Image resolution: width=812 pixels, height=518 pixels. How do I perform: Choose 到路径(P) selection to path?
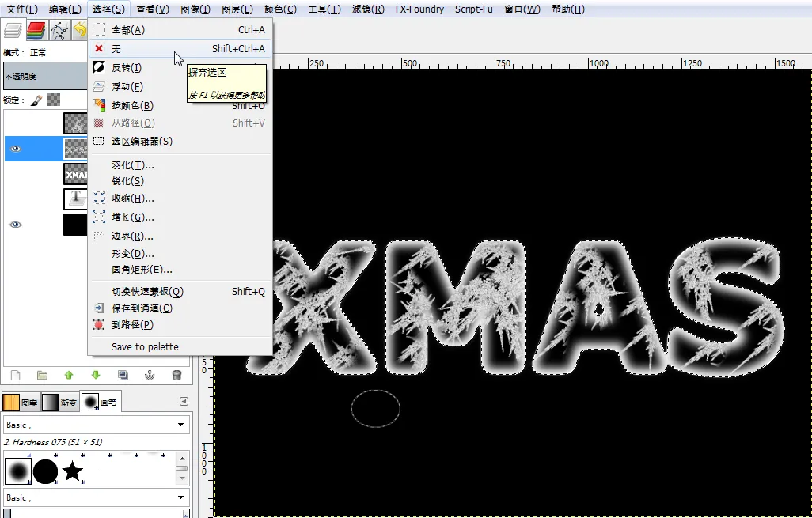pyautogui.click(x=180, y=325)
